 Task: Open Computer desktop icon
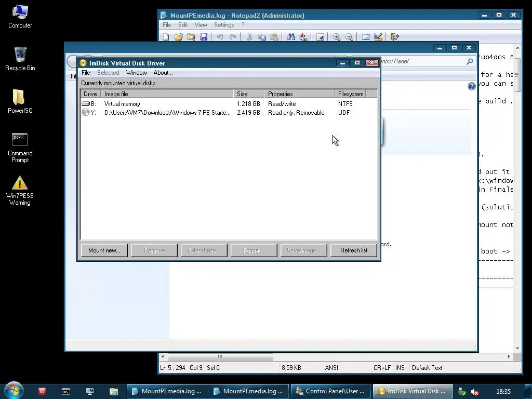coord(20,17)
